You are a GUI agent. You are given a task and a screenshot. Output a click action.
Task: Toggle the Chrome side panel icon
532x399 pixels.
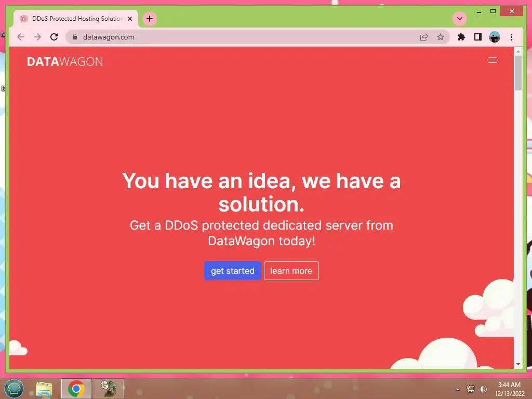click(478, 37)
